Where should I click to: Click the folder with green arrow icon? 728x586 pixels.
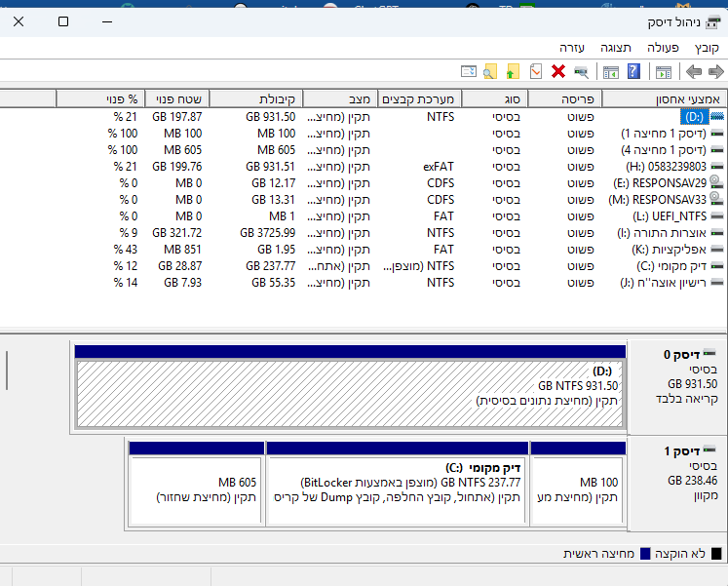tap(512, 71)
